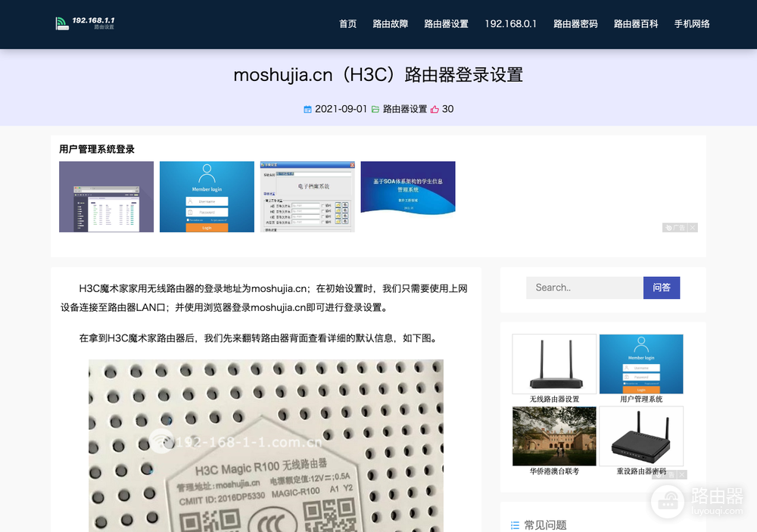Click the list icon beside 常见问题

pos(515,525)
